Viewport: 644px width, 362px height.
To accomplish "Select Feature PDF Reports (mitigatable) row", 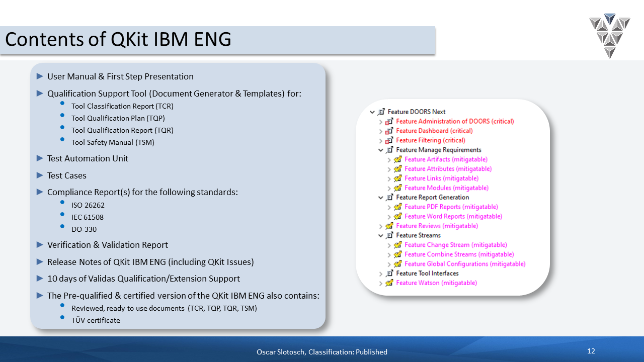I will (x=451, y=207).
